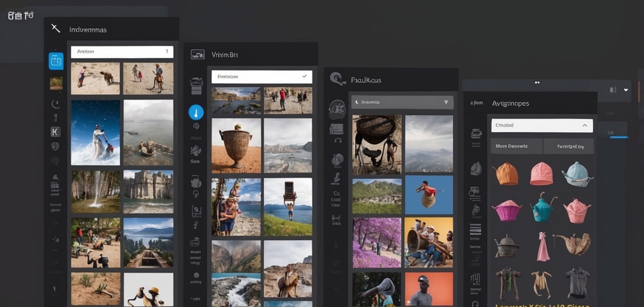This screenshot has width=644, height=307.
Task: Click the microphone icon in Fxaukcus sidebar
Action: click(336, 179)
